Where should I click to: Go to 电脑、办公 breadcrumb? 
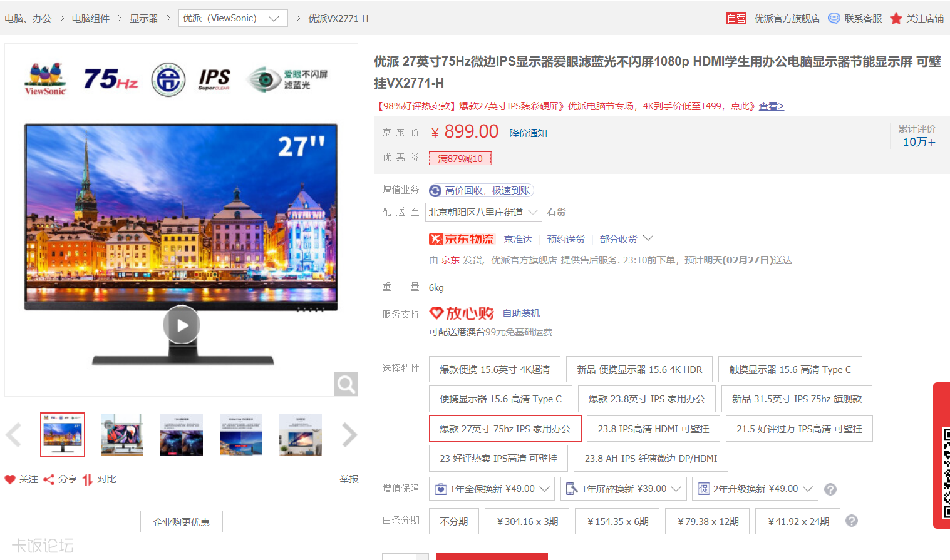(28, 18)
